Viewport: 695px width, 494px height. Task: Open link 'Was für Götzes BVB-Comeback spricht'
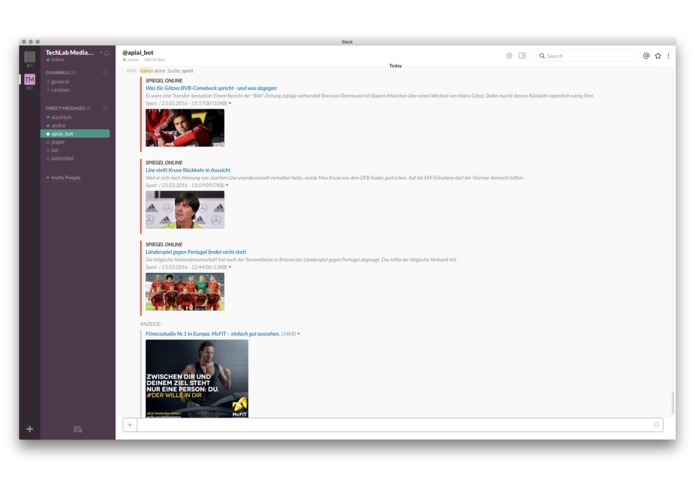tap(211, 88)
